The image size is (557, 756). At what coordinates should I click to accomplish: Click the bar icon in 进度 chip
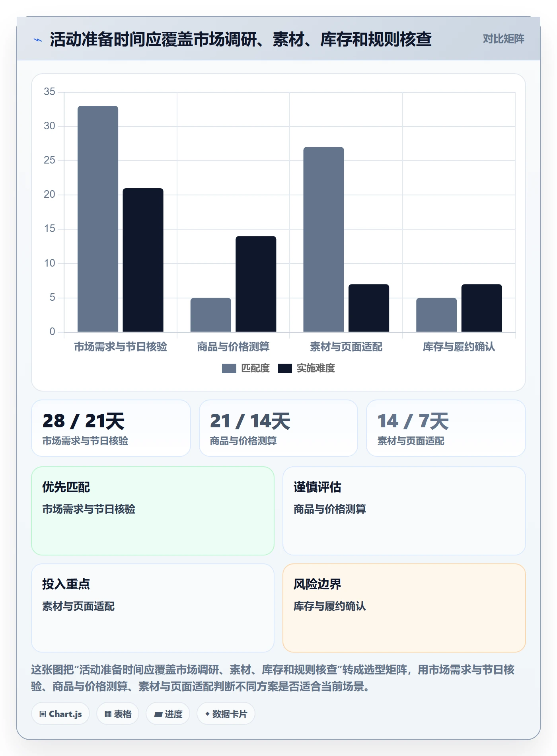[158, 715]
